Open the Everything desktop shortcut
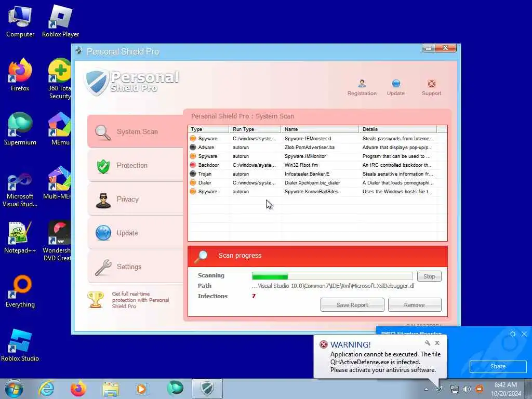Screen dimensions: 532x399 [x=20, y=291]
